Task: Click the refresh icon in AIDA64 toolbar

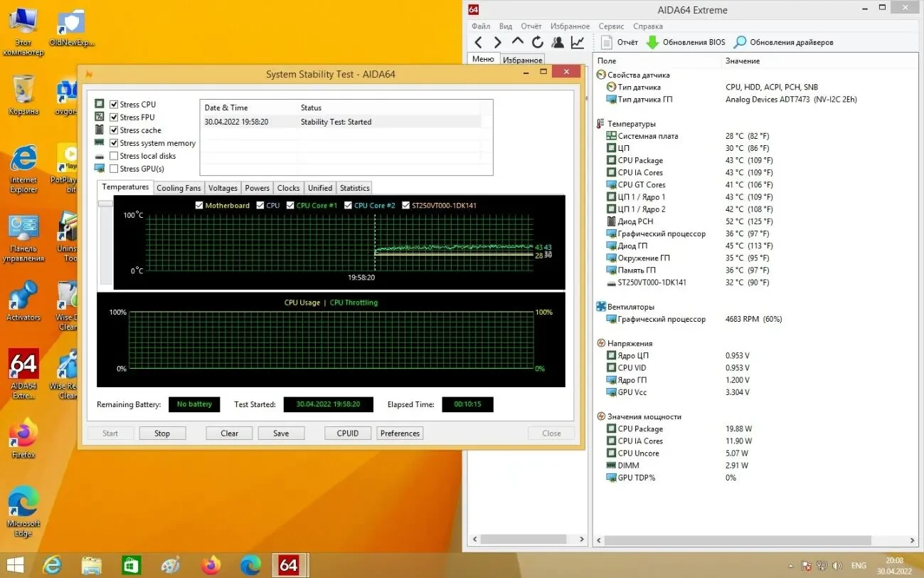Action: [537, 41]
